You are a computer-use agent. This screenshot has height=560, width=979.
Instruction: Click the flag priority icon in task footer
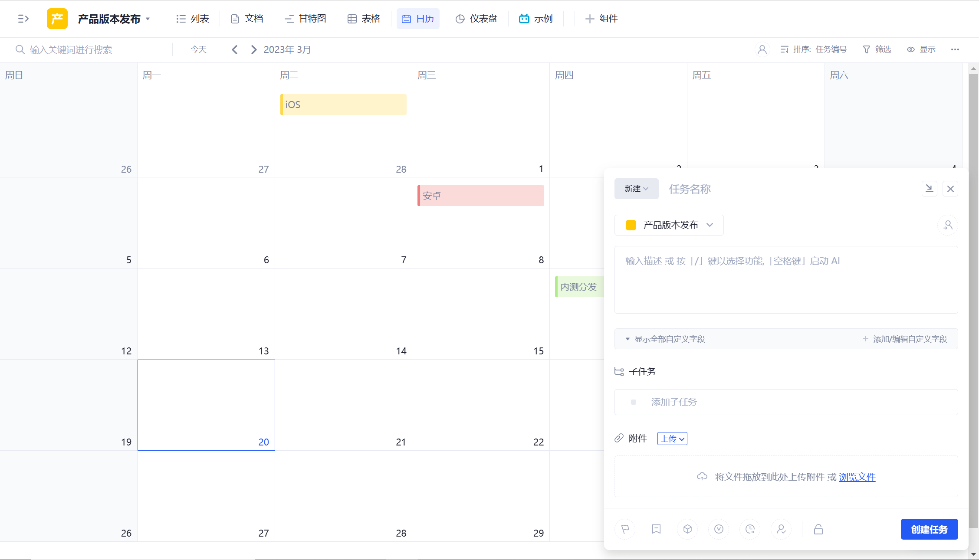(x=625, y=529)
